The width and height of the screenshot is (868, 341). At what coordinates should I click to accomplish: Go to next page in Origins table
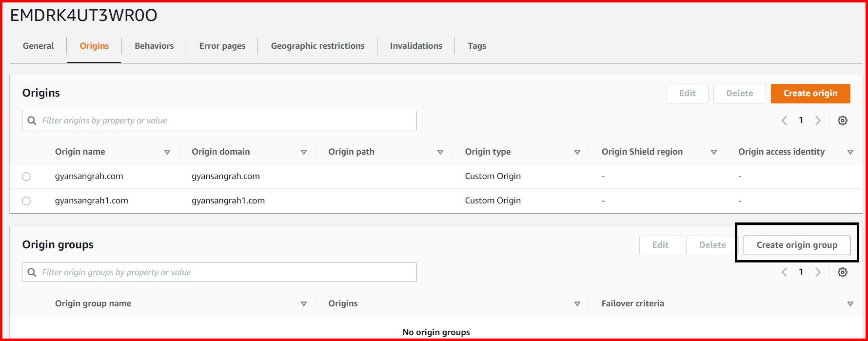[818, 120]
